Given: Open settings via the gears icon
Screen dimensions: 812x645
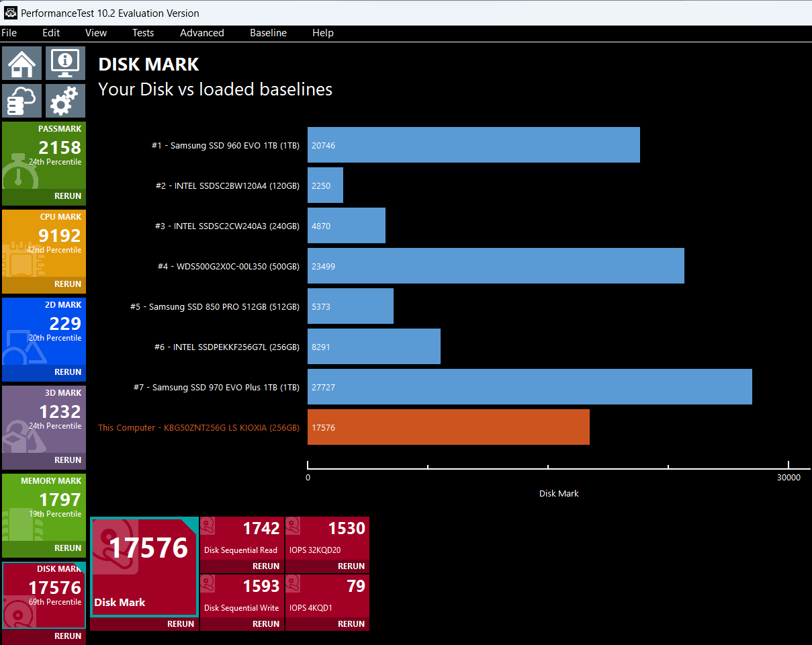Looking at the screenshot, I should point(65,101).
